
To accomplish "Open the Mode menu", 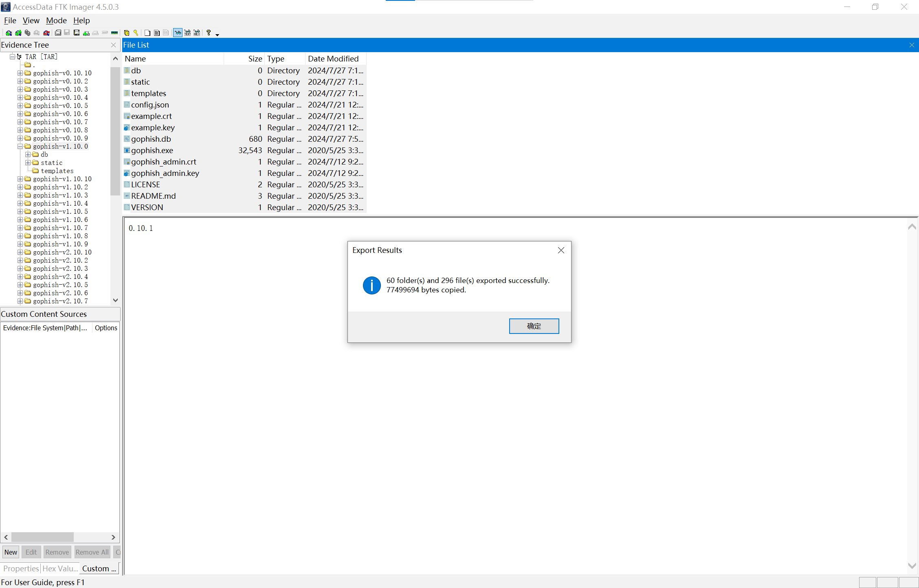I will click(56, 20).
